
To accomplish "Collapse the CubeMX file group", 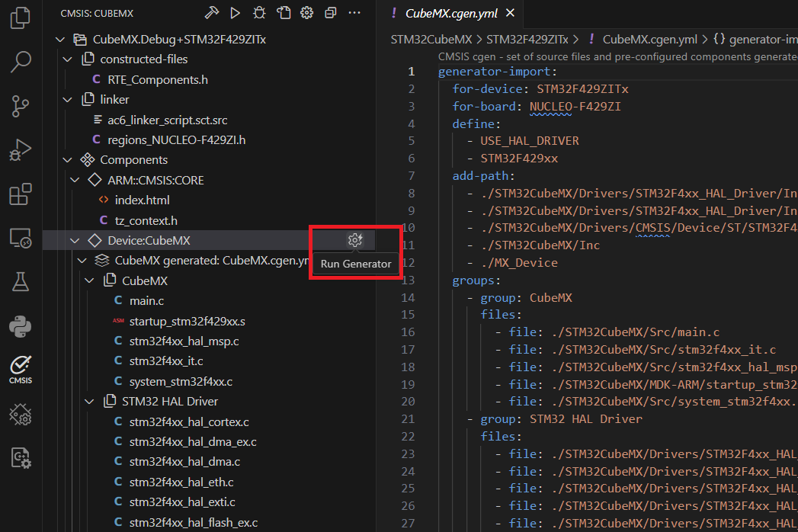I will [90, 281].
